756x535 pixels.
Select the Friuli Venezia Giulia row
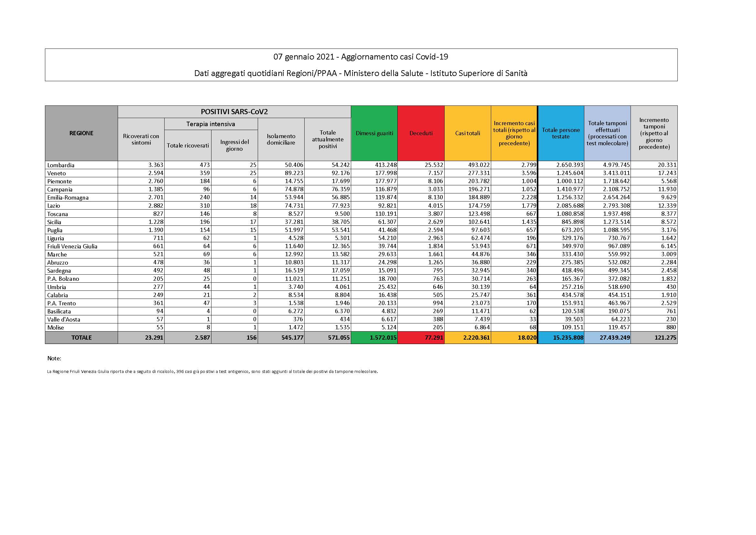[72, 246]
